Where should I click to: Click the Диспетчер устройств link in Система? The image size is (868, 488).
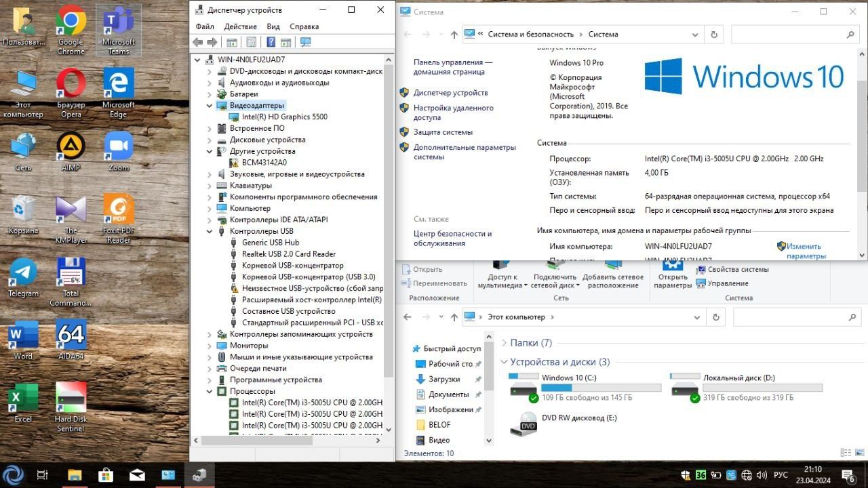click(x=450, y=93)
